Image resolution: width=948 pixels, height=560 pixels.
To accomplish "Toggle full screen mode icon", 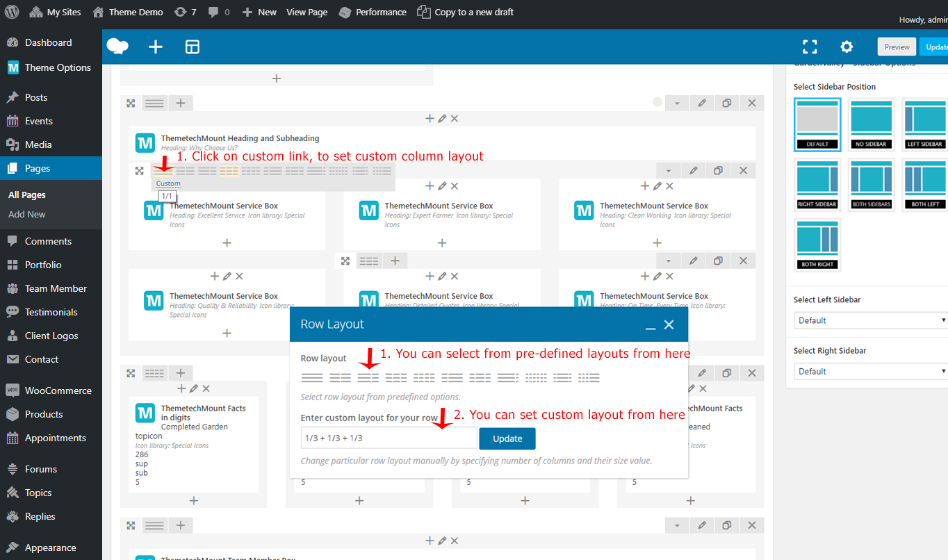I will pos(810,47).
